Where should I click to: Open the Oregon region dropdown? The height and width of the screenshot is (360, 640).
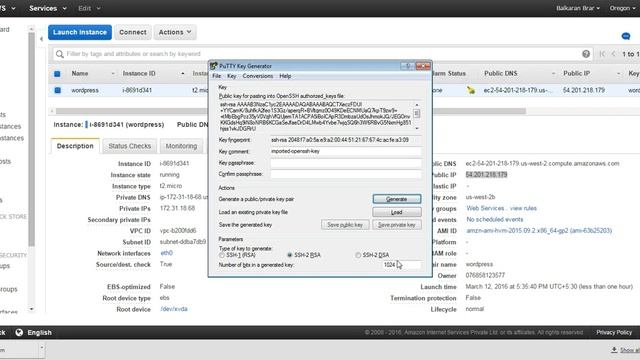coord(622,8)
